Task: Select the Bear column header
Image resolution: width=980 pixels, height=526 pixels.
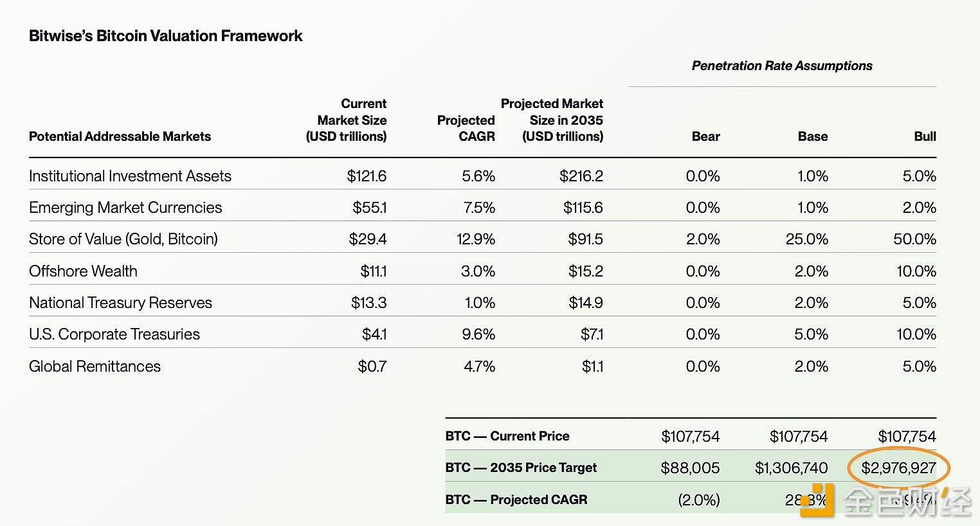Action: [705, 136]
